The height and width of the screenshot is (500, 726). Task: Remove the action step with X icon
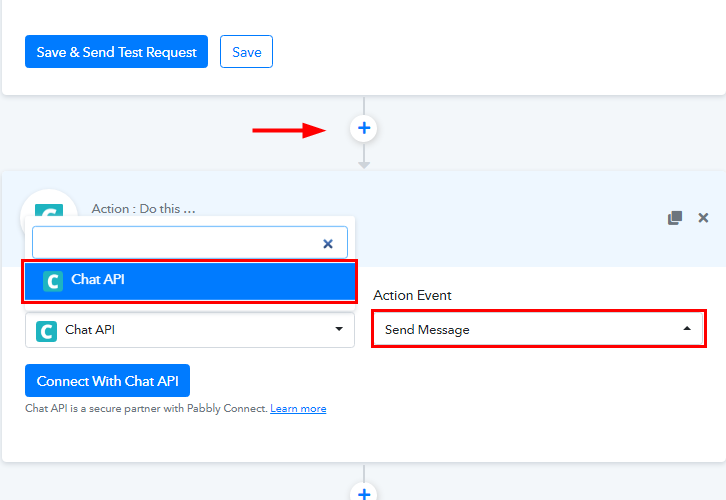coord(703,218)
